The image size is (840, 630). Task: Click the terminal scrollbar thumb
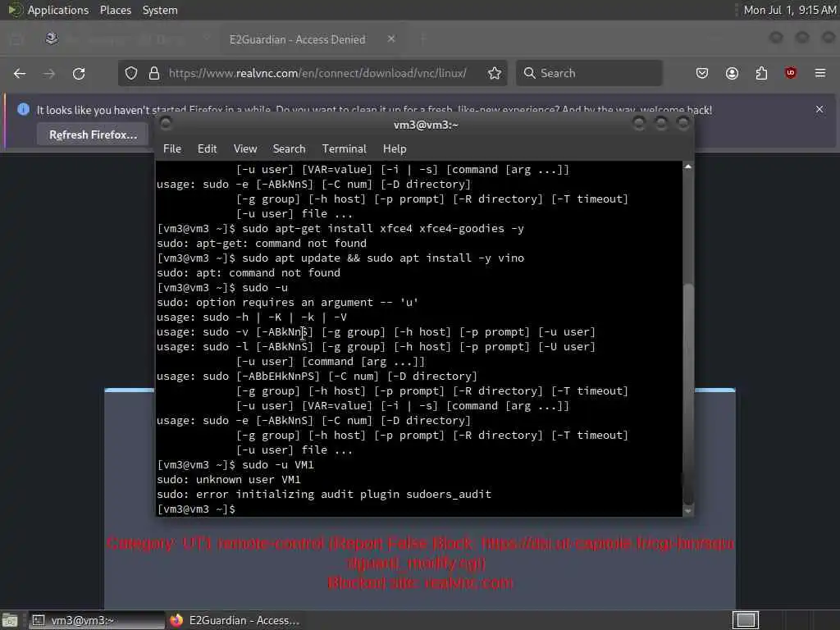(688, 394)
